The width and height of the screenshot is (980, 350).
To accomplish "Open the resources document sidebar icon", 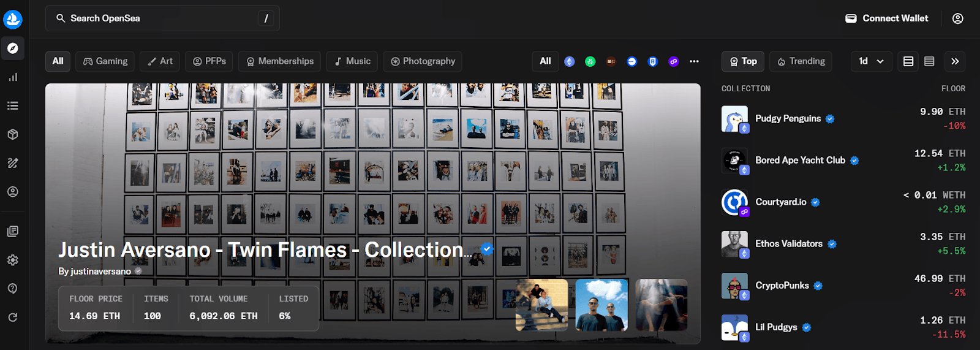I will click(x=13, y=231).
